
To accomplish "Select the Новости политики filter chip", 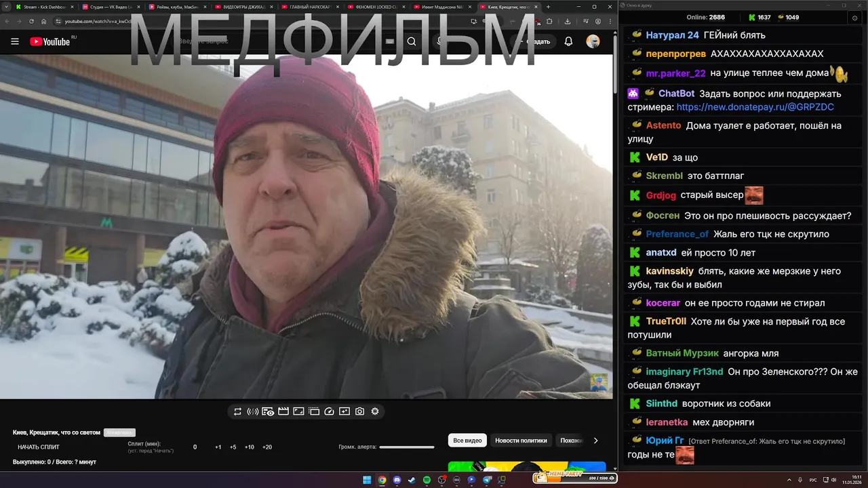I will coord(521,441).
